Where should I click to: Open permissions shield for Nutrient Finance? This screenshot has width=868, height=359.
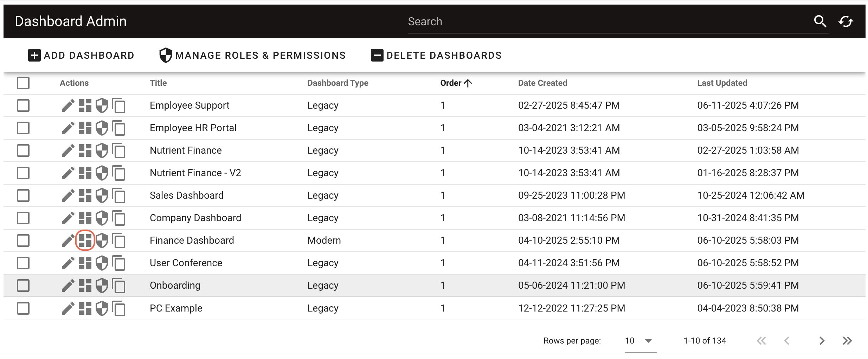tap(102, 150)
